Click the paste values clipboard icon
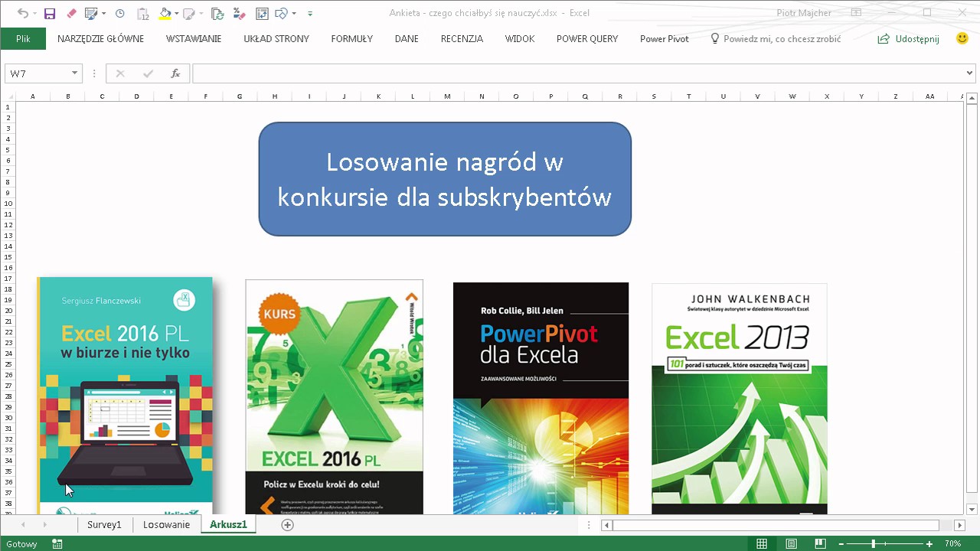 tap(142, 14)
